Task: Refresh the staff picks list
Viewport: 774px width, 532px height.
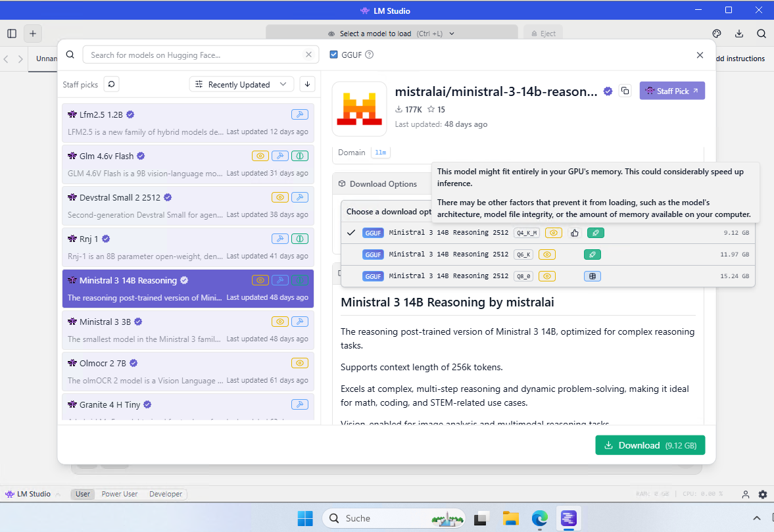Action: 111,84
